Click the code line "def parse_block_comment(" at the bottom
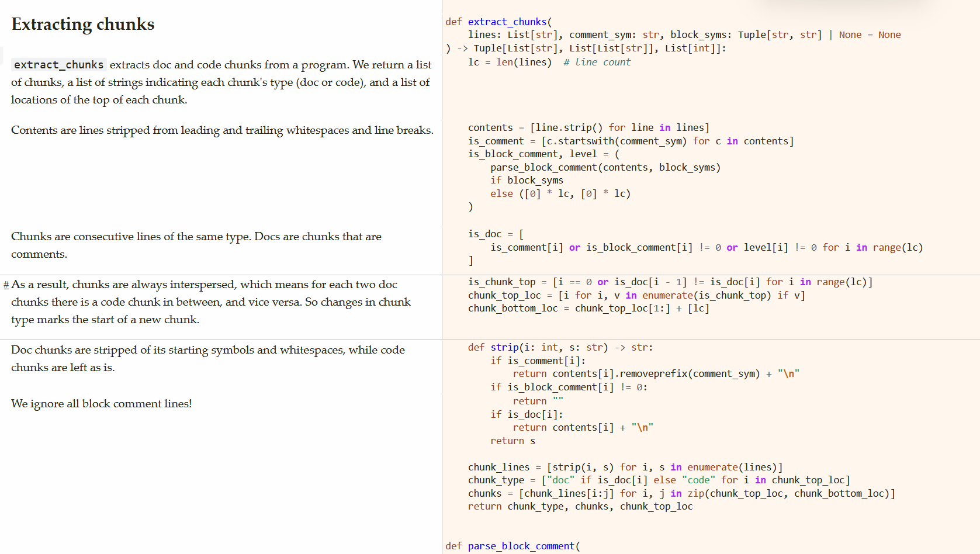 (512, 546)
